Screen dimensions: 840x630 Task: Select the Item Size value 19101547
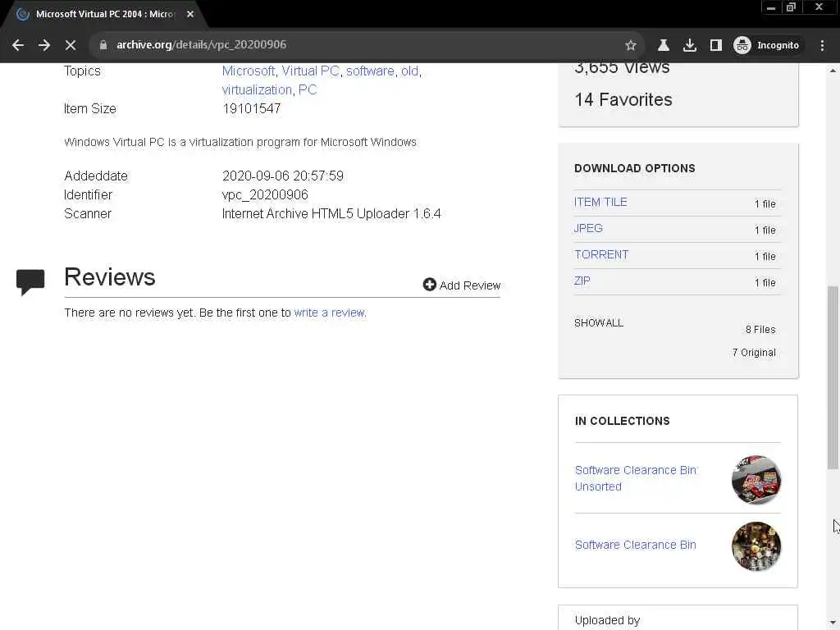251,109
